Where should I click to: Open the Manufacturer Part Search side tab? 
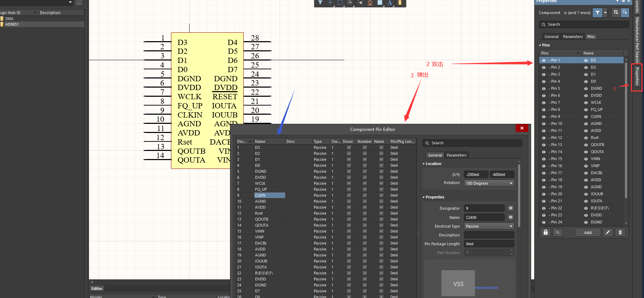pyautogui.click(x=637, y=40)
